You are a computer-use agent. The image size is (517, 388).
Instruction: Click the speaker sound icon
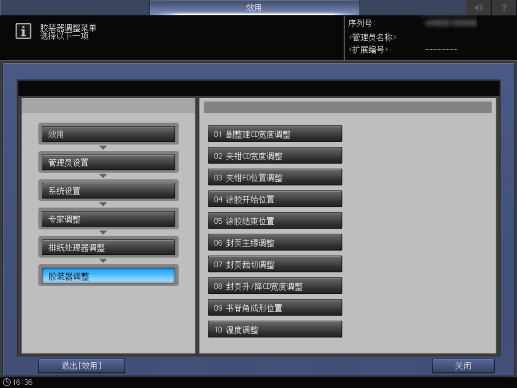(x=479, y=7)
